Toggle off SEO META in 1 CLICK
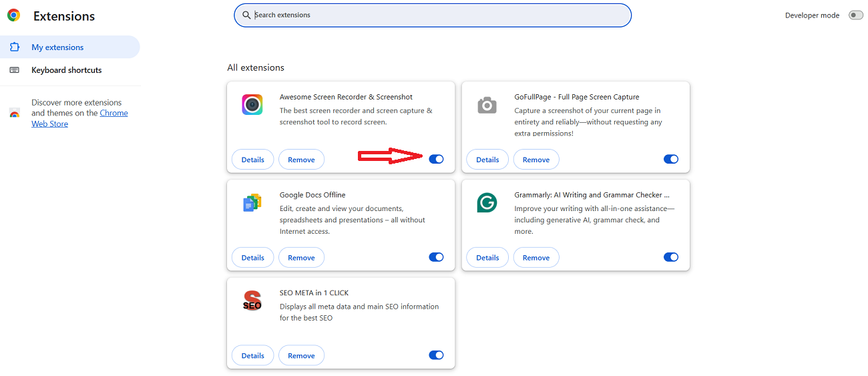Viewport: 868px width, 376px height. [436, 355]
